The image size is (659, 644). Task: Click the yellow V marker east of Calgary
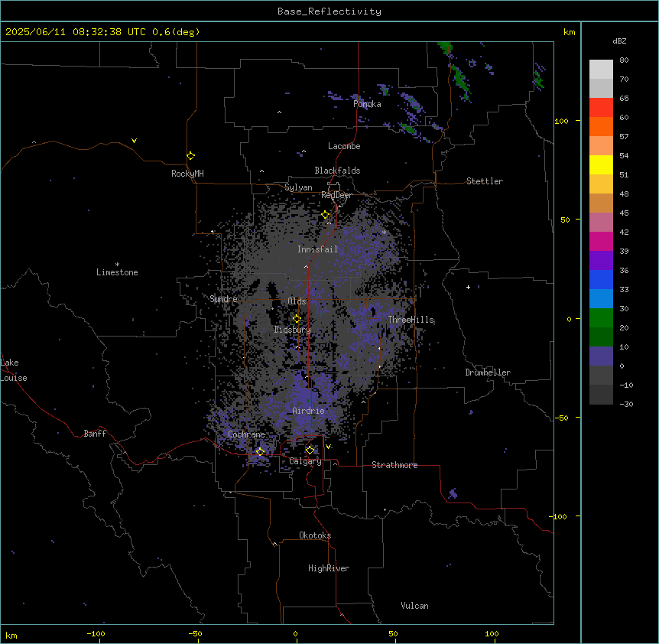pos(328,447)
